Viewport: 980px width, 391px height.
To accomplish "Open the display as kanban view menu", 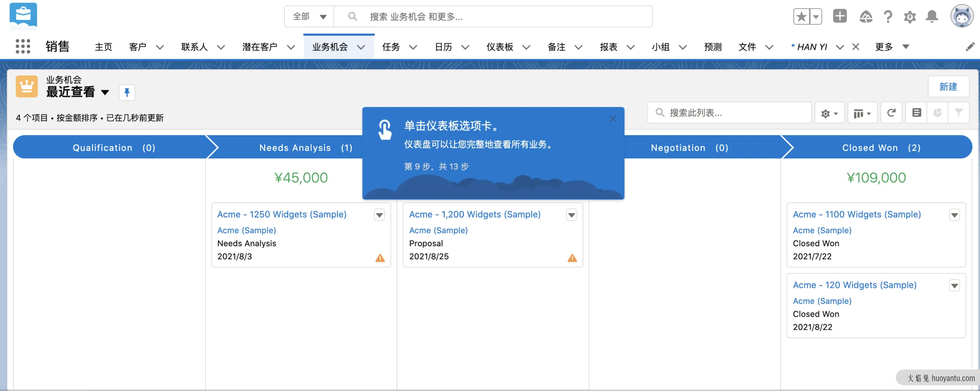I will pyautogui.click(x=862, y=113).
